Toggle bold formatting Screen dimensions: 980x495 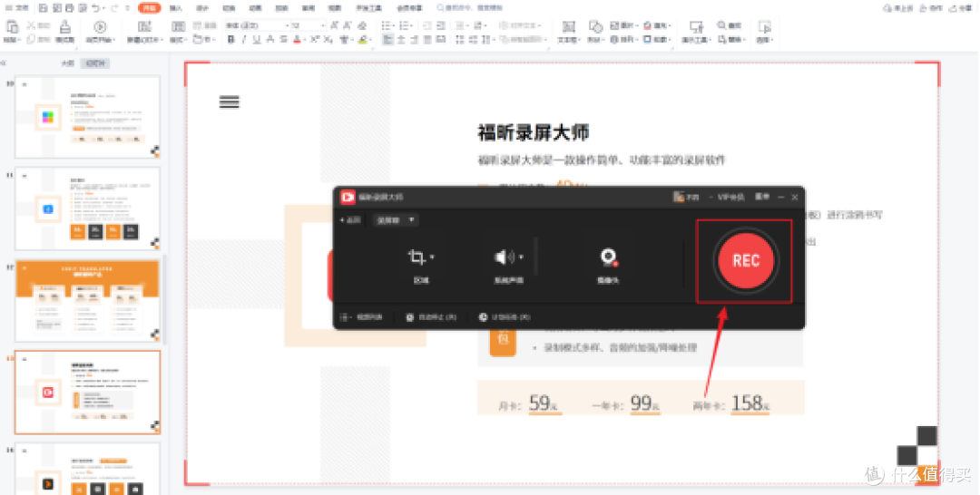coord(230,39)
